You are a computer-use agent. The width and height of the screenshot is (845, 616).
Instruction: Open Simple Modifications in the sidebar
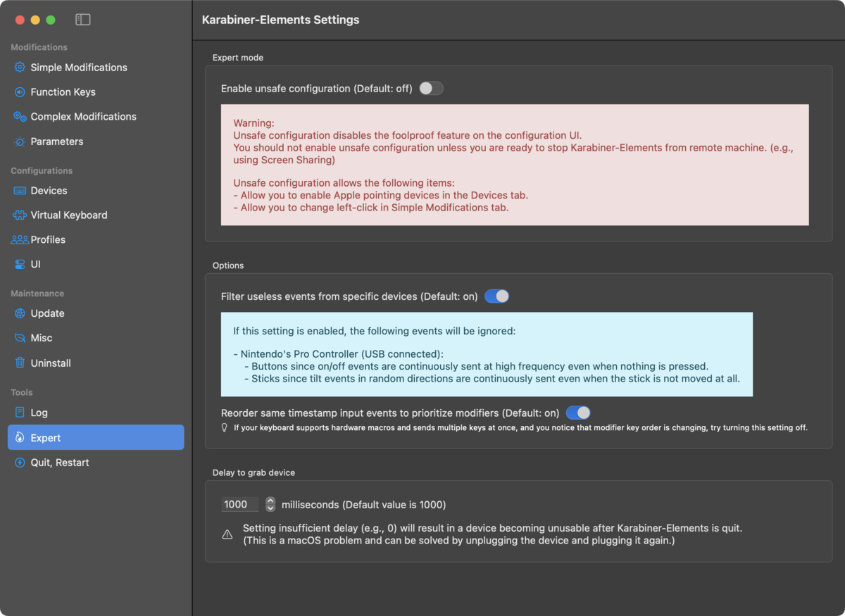[x=96, y=68]
